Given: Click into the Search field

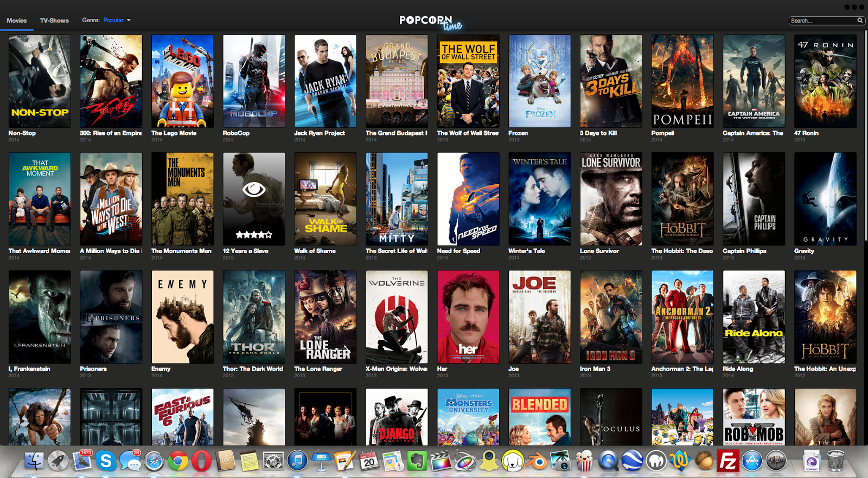Looking at the screenshot, I should (x=826, y=21).
